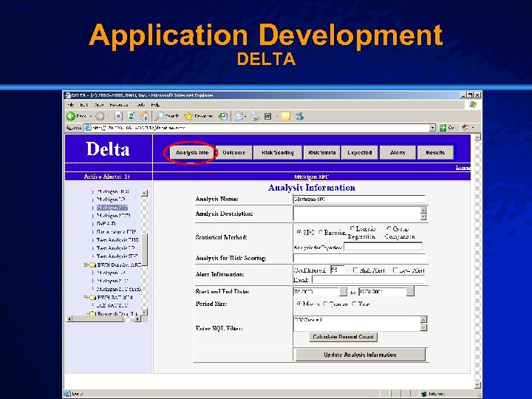Select the highlighted Michigan SPC tree item
The image size is (532, 399).
pyautogui.click(x=112, y=208)
